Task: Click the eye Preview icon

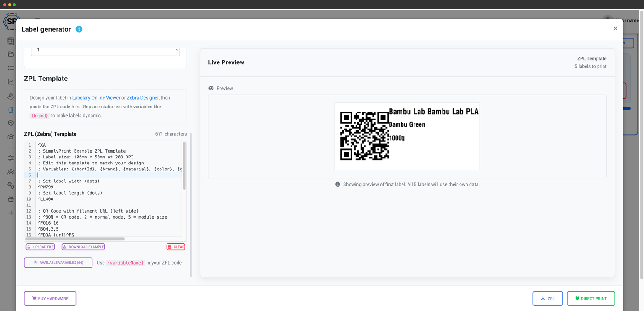Action: click(x=211, y=88)
